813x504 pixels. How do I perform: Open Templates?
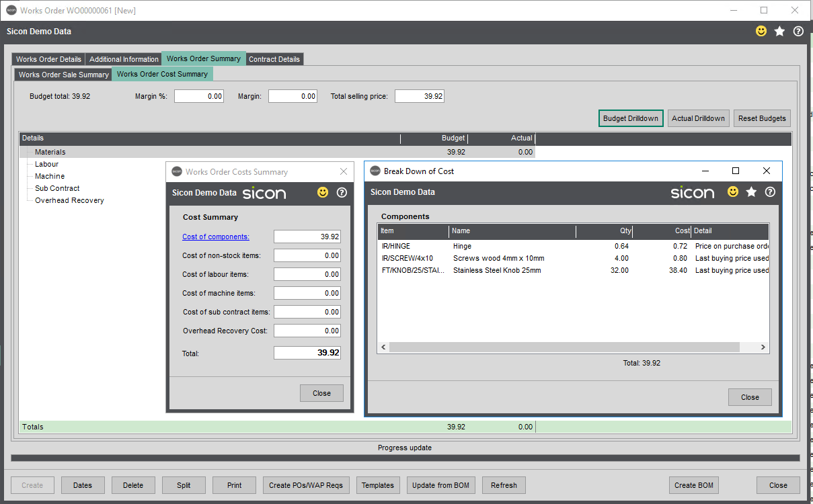tap(377, 485)
